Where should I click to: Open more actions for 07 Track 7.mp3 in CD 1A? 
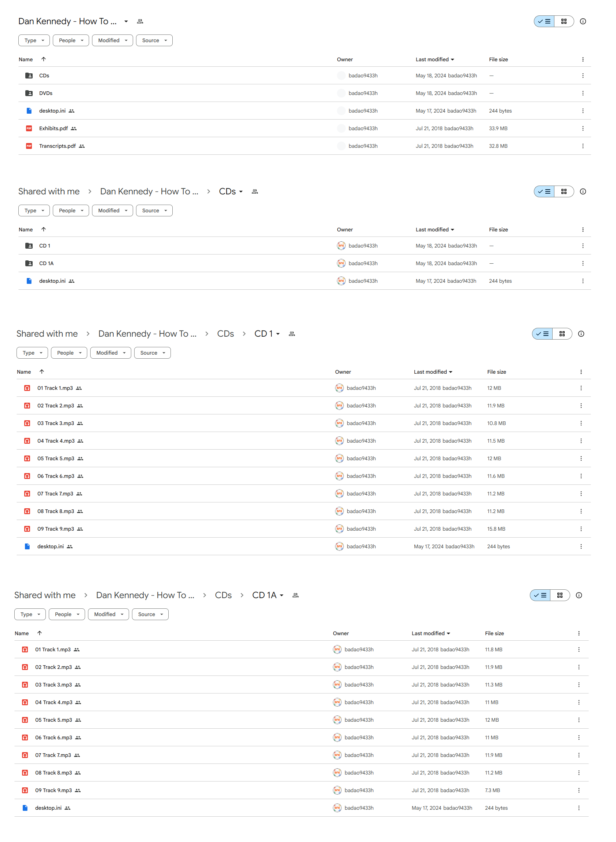click(579, 755)
